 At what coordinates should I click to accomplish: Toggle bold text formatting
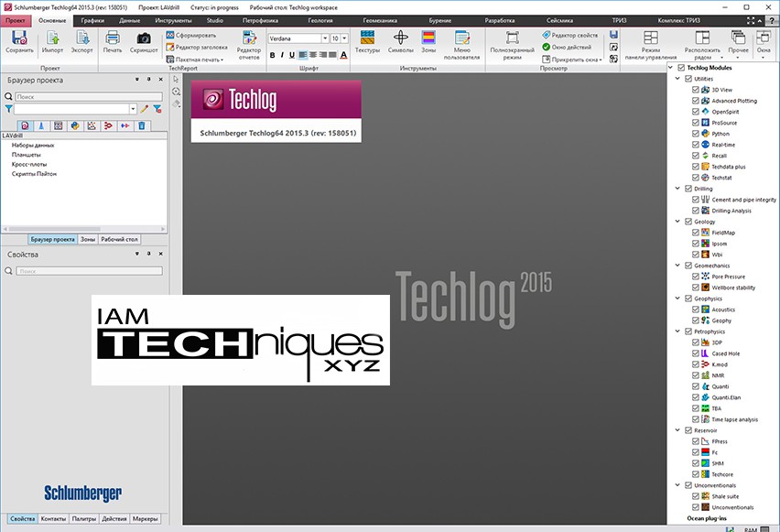(x=272, y=55)
